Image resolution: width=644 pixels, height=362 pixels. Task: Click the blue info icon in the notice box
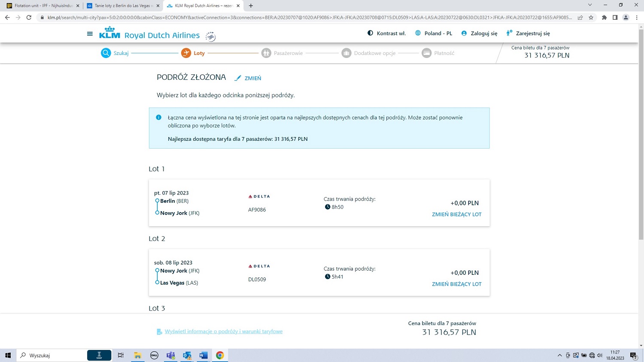(158, 117)
